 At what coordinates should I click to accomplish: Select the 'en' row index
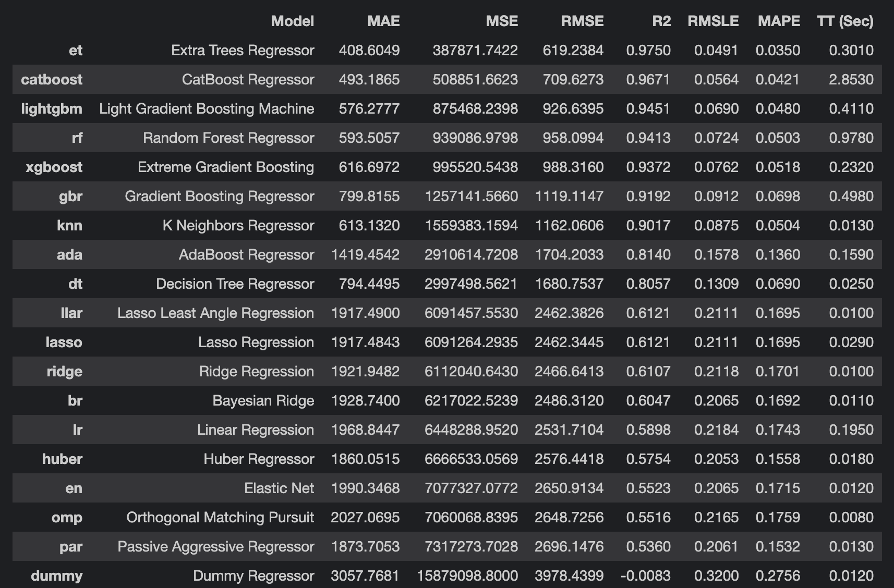74,488
